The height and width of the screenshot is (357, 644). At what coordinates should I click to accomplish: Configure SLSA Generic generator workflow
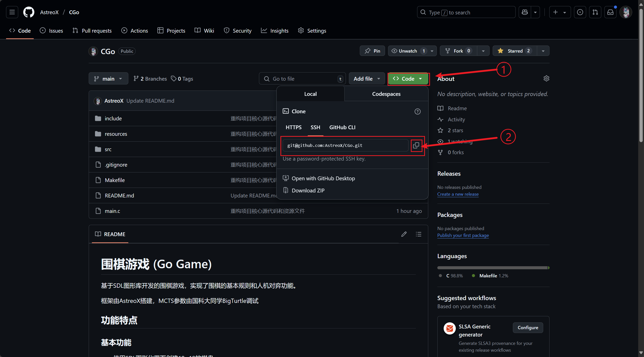[x=528, y=327]
